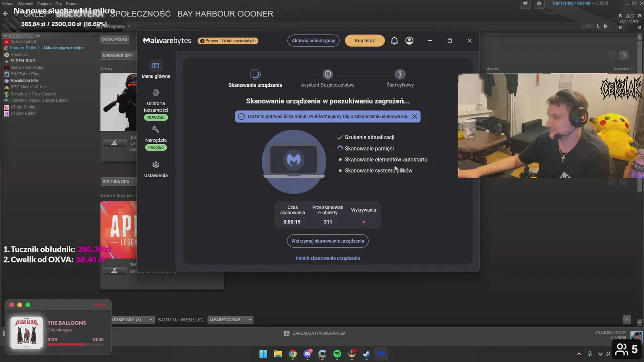The width and height of the screenshot is (644, 362).
Task: Go back with Steam back arrow
Action: click(5, 14)
